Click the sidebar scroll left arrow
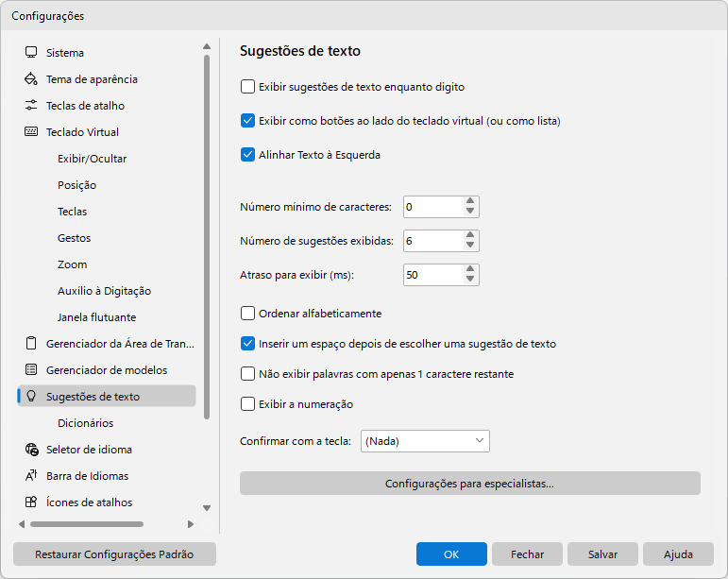Image resolution: width=728 pixels, height=579 pixels. 22,524
